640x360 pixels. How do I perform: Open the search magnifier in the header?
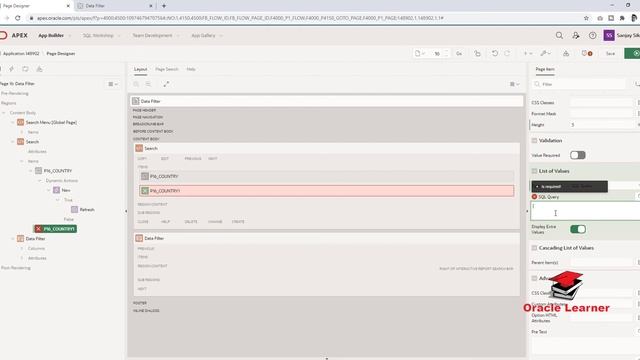pyautogui.click(x=559, y=36)
